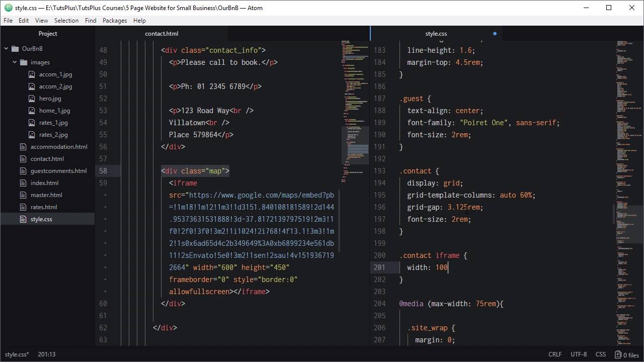Click line number 58 in left gutter
This screenshot has width=644, height=362.
[x=103, y=171]
